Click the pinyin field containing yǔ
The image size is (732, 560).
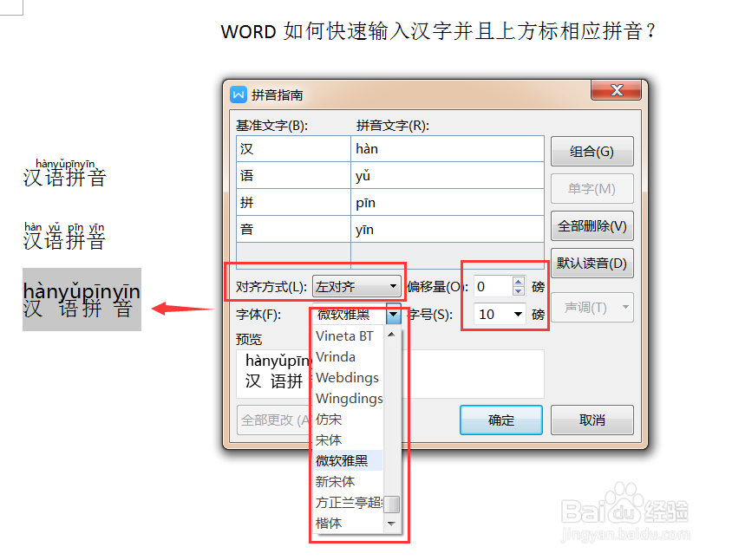pos(448,175)
